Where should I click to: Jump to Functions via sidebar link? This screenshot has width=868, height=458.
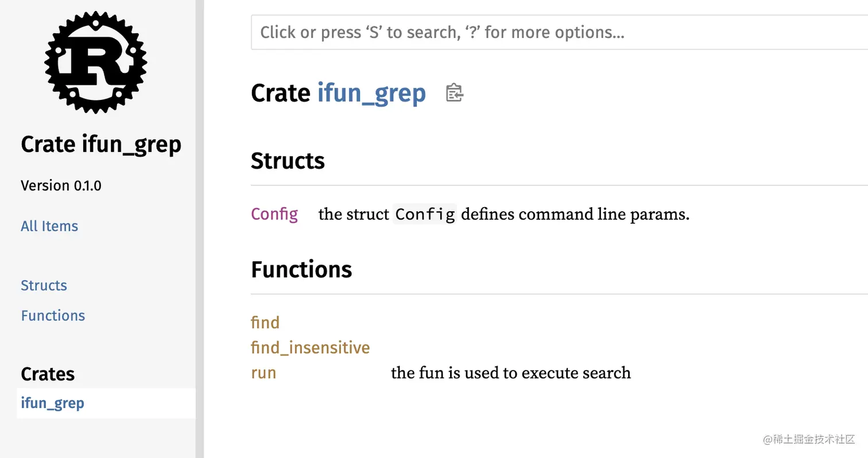point(53,316)
